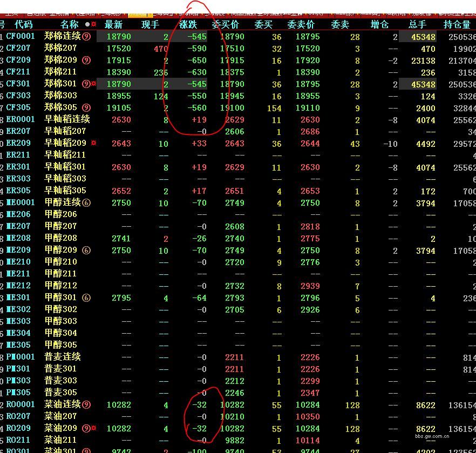Click the red star icon in 名称 header
476x453 pixels.
93,25
